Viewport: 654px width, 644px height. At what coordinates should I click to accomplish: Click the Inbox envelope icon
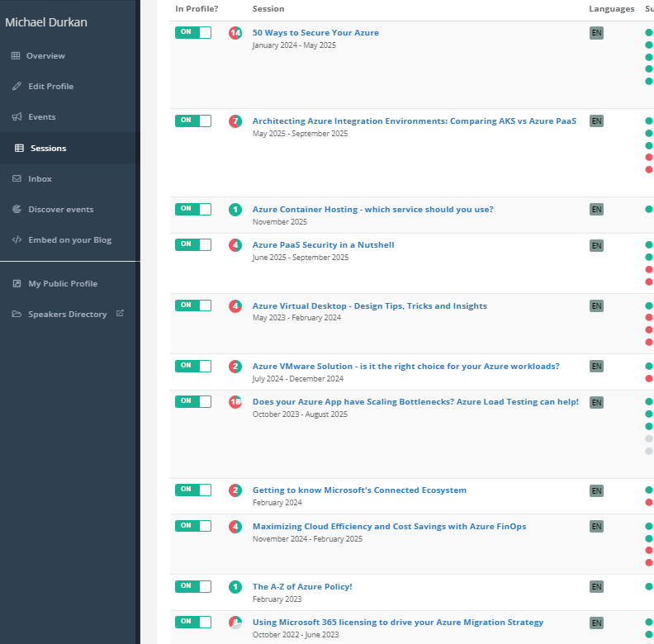17,178
